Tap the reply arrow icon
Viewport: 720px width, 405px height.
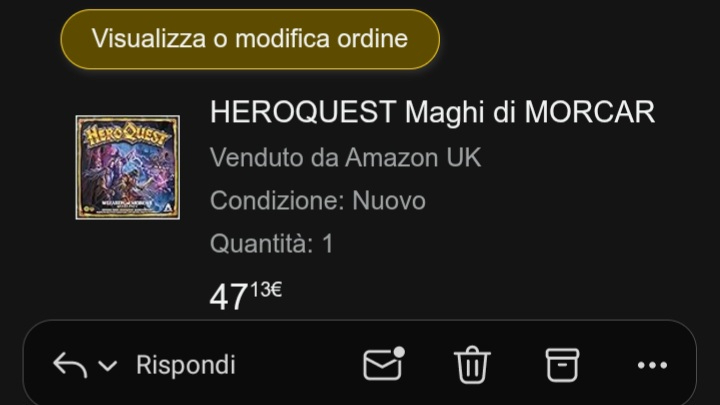pyautogui.click(x=70, y=365)
